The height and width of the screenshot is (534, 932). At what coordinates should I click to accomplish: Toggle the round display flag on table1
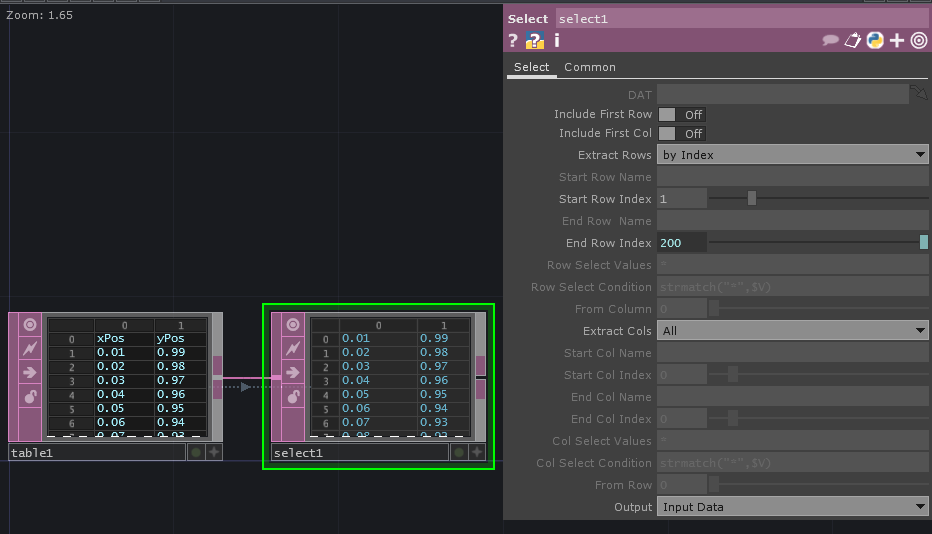(x=196, y=453)
